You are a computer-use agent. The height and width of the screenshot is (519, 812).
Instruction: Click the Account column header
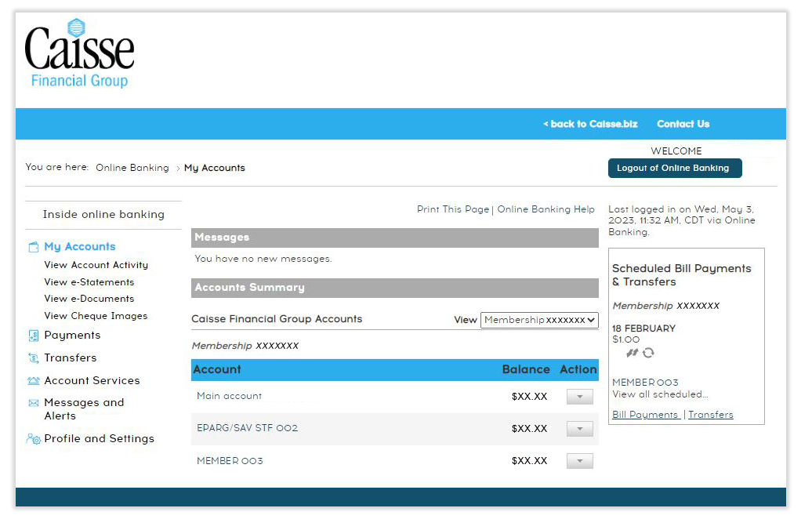[x=217, y=370]
